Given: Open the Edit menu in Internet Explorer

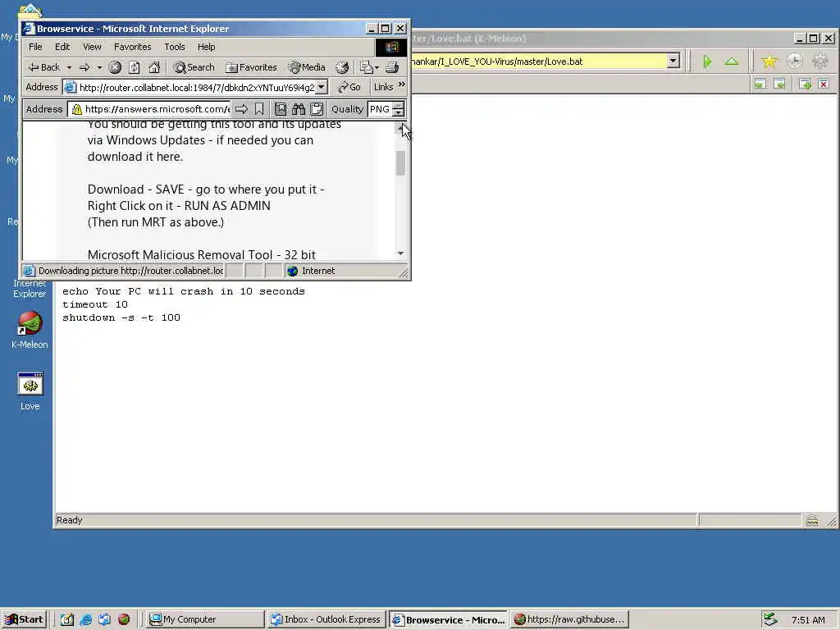Looking at the screenshot, I should pos(62,47).
